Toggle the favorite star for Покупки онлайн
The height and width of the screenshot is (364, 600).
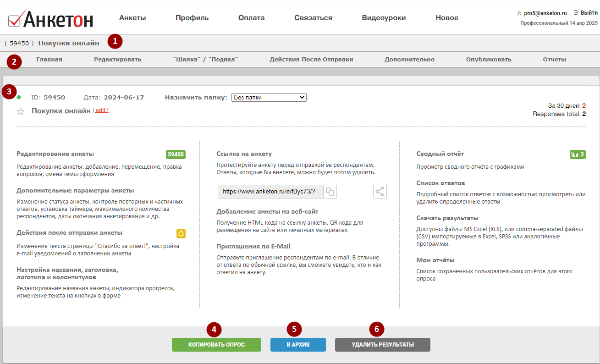click(x=21, y=111)
